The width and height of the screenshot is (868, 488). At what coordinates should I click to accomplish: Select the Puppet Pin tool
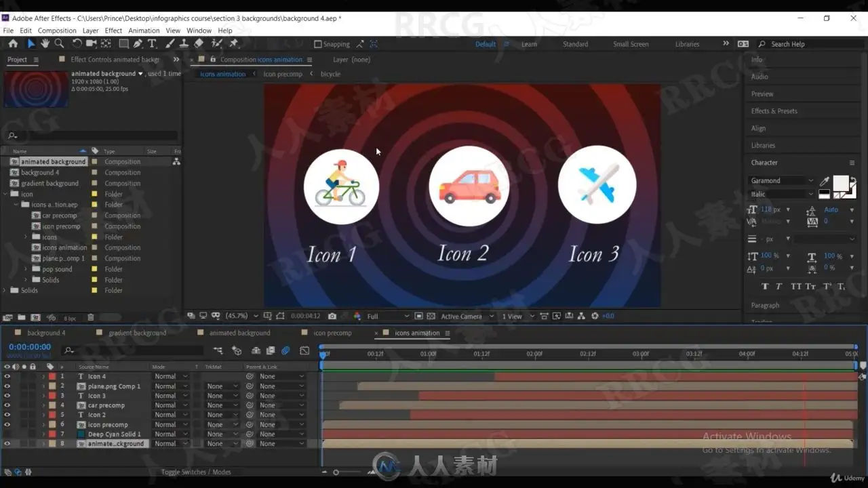[x=234, y=43]
